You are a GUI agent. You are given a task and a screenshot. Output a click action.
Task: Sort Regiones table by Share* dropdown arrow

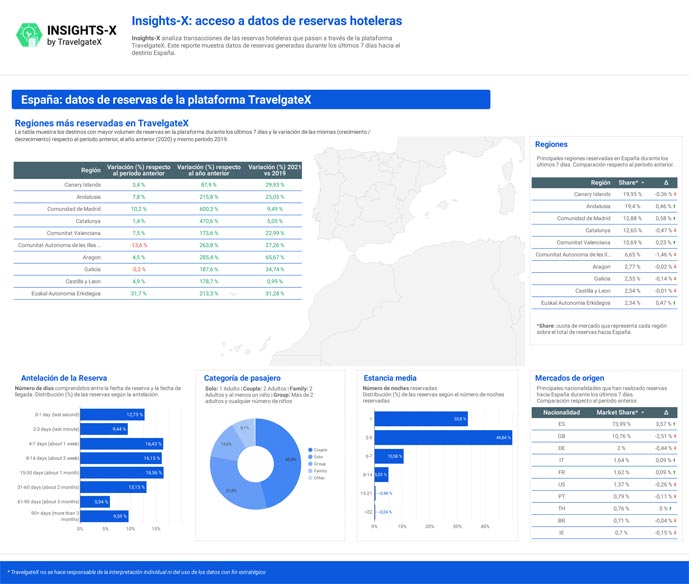pos(643,183)
